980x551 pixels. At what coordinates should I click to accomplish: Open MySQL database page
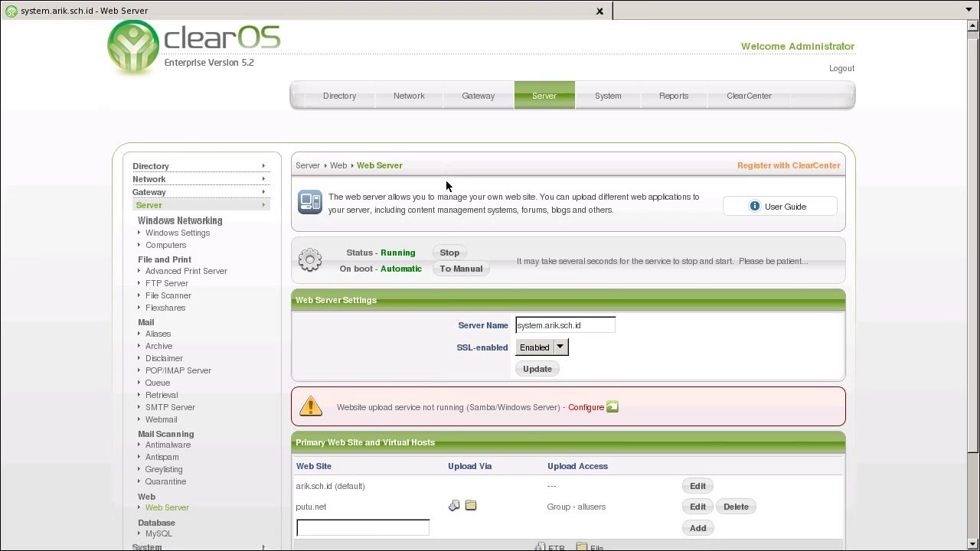[158, 533]
